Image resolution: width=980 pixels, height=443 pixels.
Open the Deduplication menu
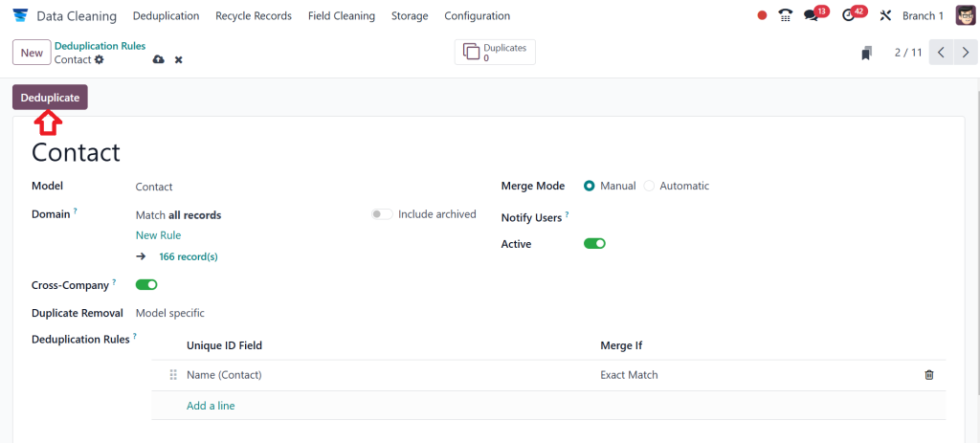[167, 15]
